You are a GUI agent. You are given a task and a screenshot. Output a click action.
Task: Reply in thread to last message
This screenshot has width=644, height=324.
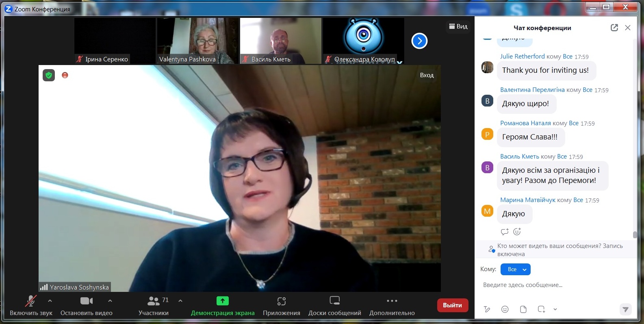[505, 232]
